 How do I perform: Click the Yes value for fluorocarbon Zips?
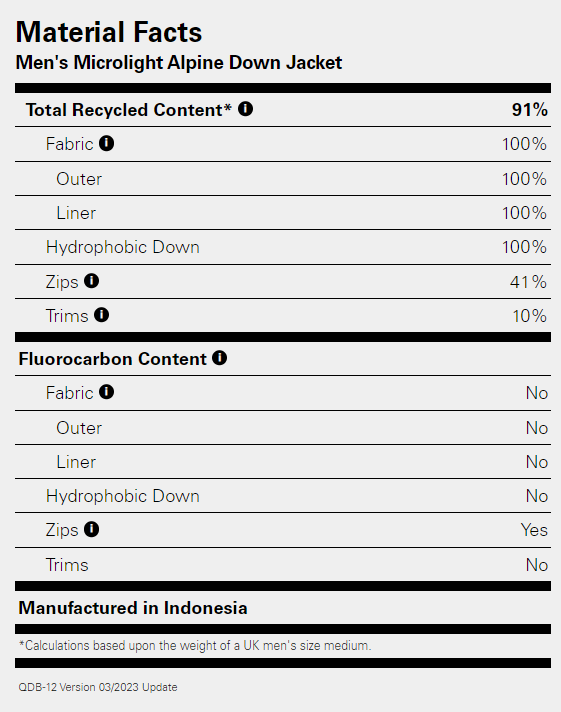click(534, 530)
